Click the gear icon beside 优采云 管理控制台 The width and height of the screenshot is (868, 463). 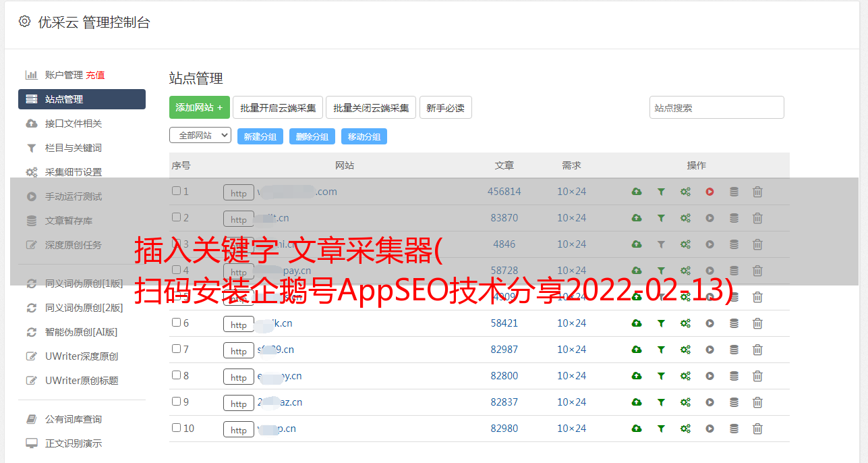tap(24, 22)
